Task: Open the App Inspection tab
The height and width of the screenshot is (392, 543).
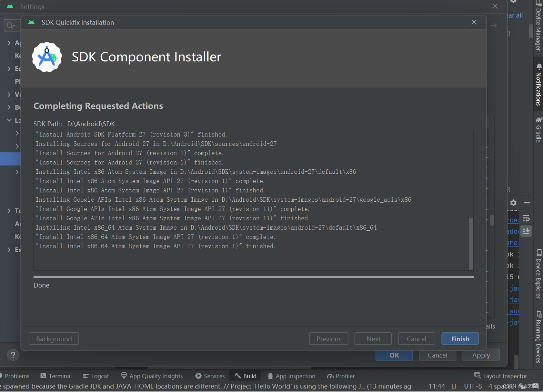Action: click(x=291, y=376)
